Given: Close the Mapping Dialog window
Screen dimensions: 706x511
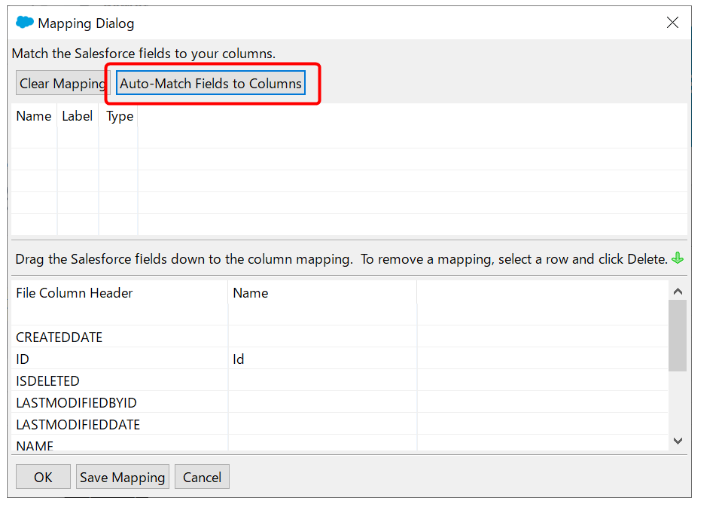Looking at the screenshot, I should click(672, 23).
